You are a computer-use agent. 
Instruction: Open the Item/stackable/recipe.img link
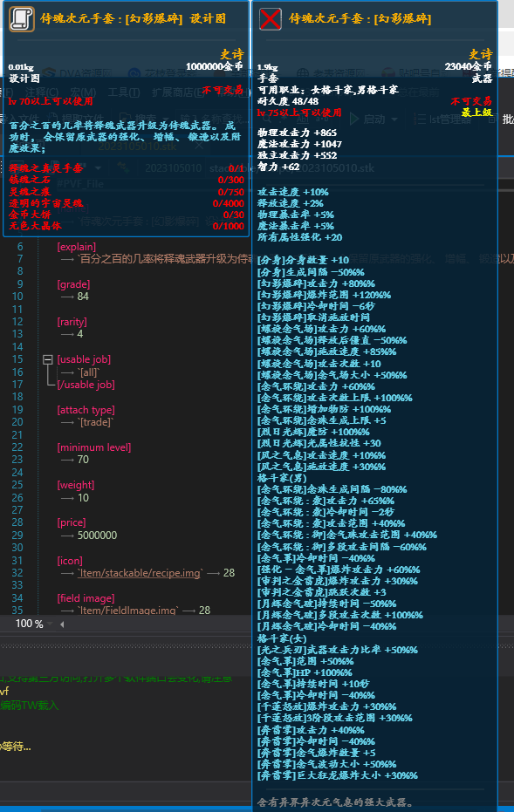tap(140, 573)
